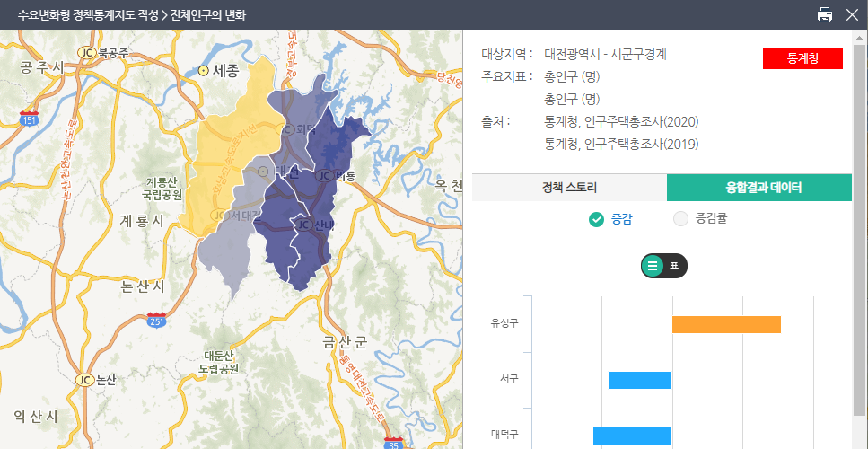This screenshot has height=449, width=868.
Task: Click the 대덕구 chart axis label
Action: (x=504, y=434)
